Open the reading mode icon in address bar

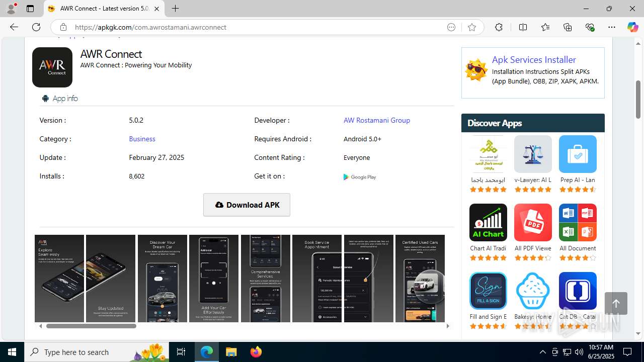(451, 27)
